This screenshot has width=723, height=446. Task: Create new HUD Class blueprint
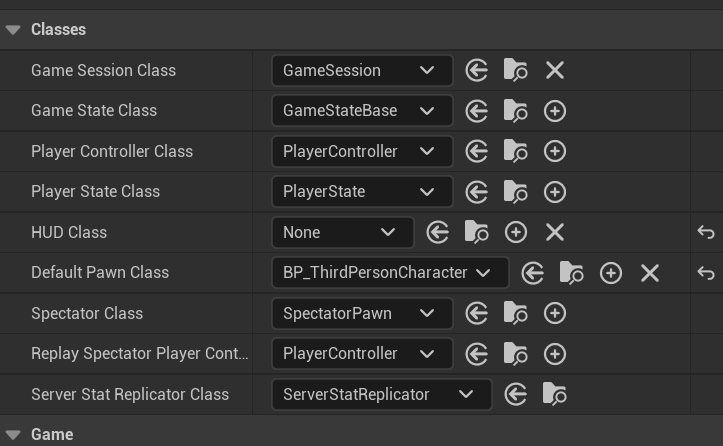pyautogui.click(x=516, y=232)
